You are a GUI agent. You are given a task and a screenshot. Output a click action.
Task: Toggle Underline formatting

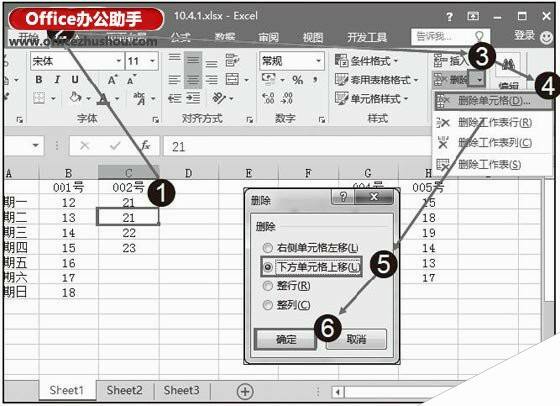click(75, 80)
